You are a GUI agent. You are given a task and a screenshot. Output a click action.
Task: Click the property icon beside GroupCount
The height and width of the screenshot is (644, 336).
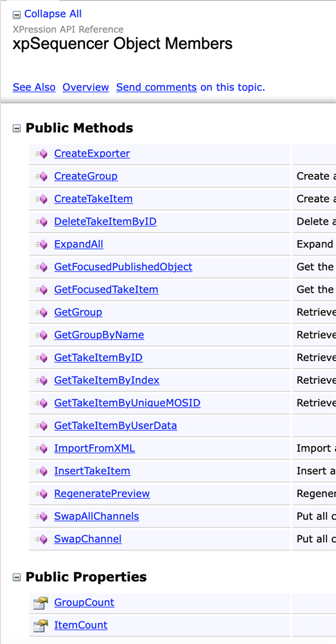(41, 603)
